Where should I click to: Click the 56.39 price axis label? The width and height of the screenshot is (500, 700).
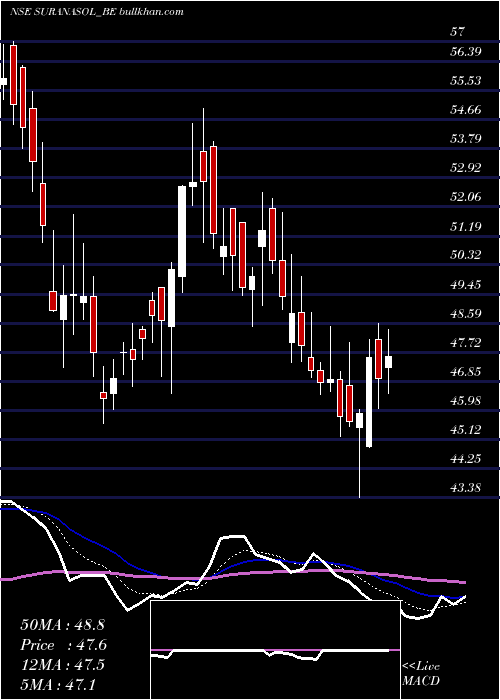466,52
